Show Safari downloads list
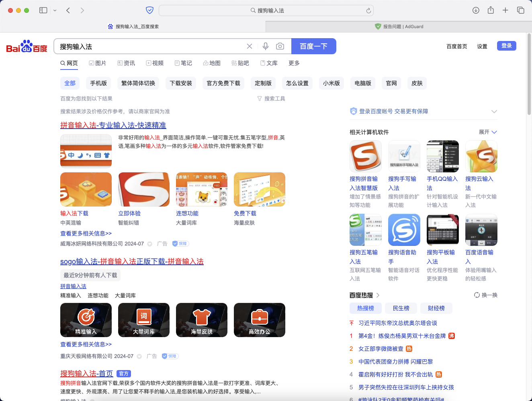This screenshot has width=532, height=401. point(476,10)
